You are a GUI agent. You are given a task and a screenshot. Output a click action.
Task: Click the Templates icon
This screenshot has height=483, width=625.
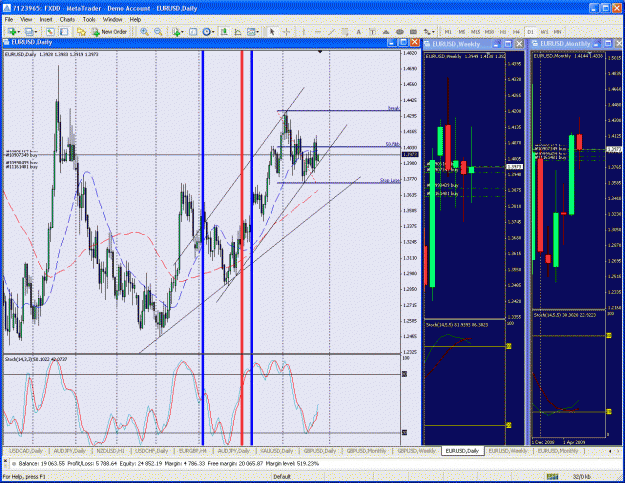pos(251,32)
